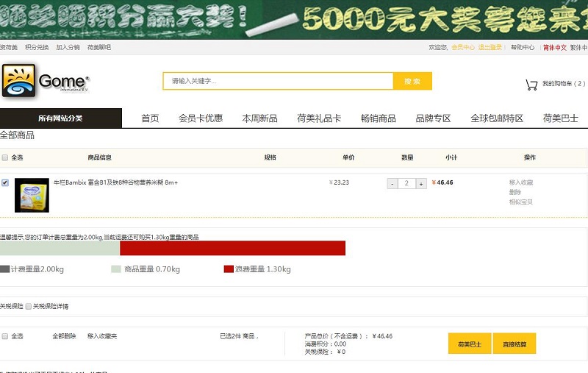Click 我的购物车 (2) link
Image resolution: width=588 pixels, height=373 pixels.
click(564, 84)
